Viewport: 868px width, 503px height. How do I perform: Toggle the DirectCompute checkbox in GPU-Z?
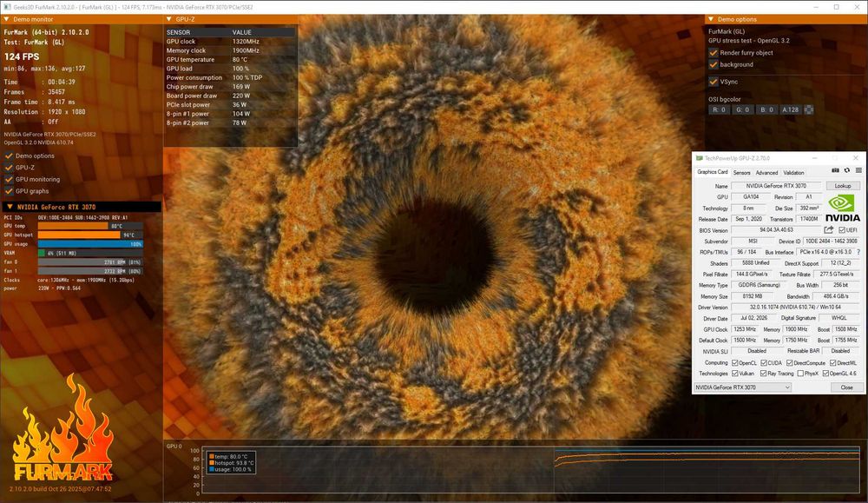click(x=789, y=363)
